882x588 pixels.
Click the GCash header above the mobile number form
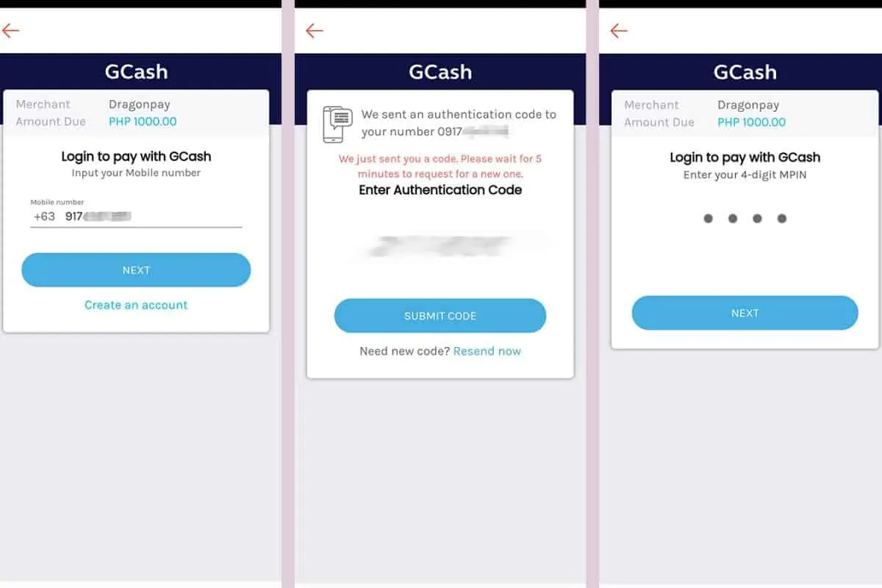(136, 71)
